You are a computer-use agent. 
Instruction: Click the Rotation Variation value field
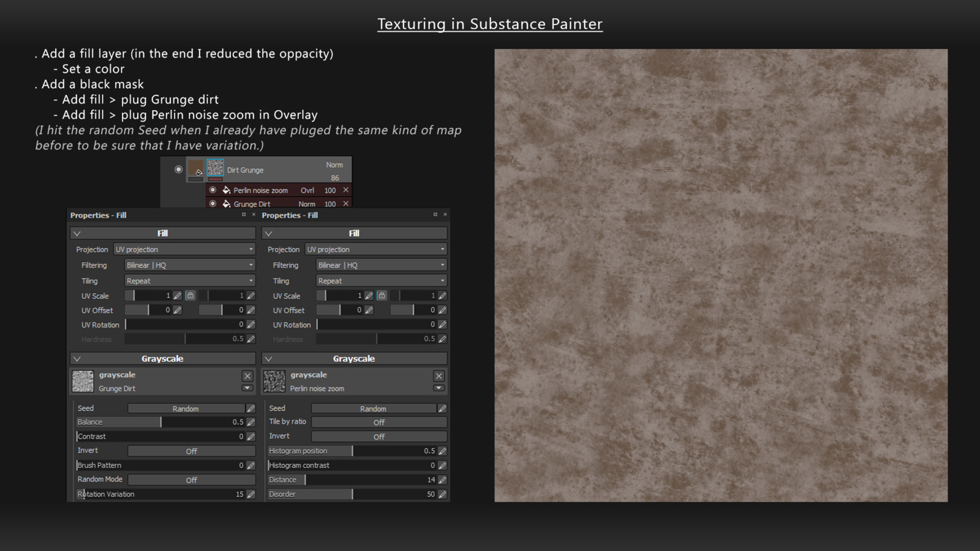(x=160, y=494)
